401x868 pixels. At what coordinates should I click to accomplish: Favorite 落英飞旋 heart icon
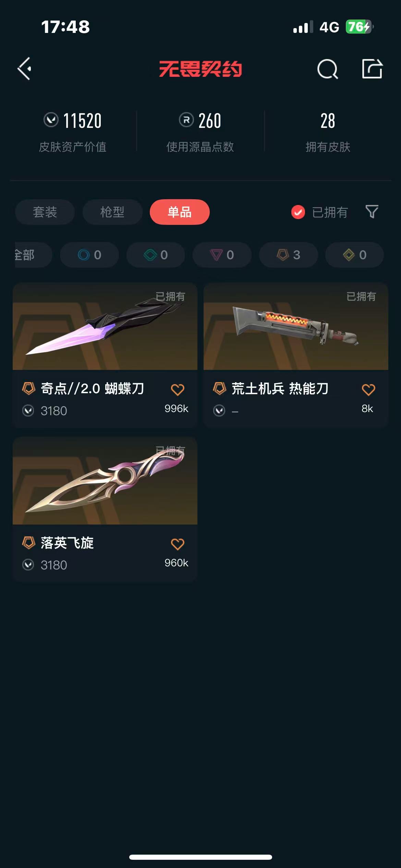click(x=178, y=544)
